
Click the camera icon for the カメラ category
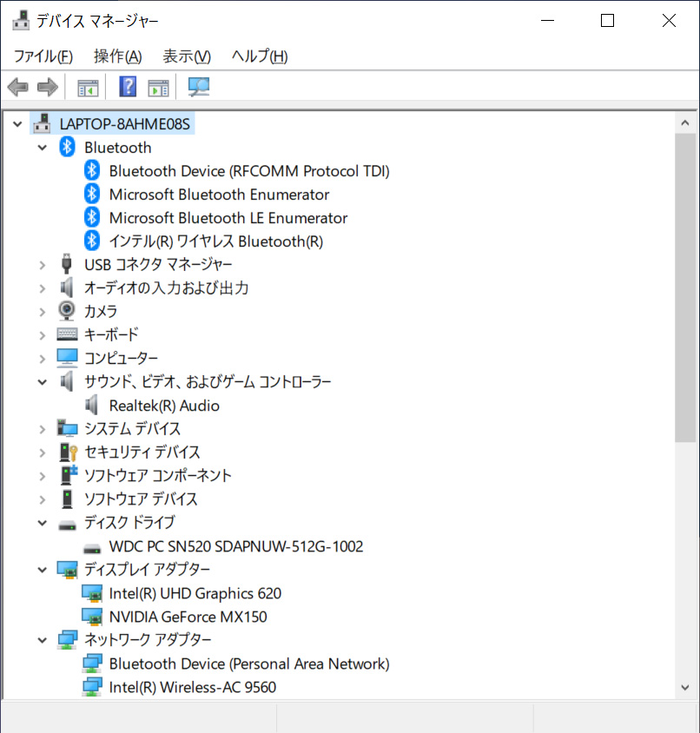click(67, 310)
